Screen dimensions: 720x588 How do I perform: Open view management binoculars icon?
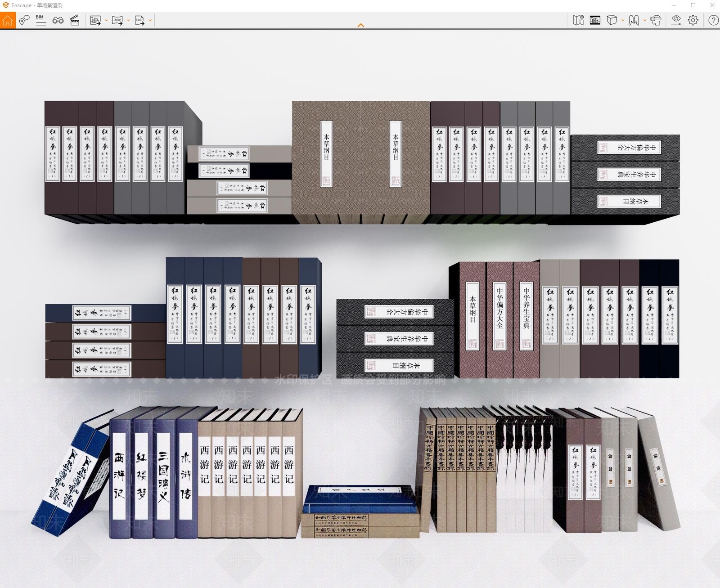[58, 20]
